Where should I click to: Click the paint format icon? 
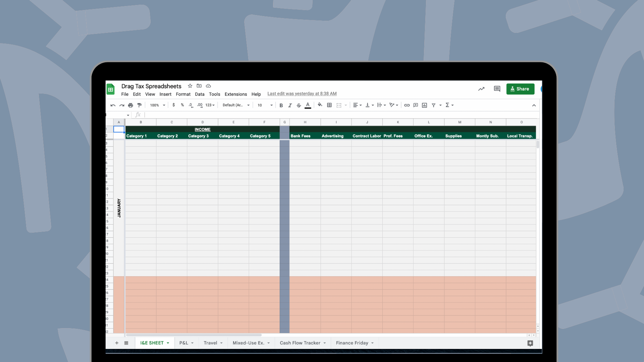pyautogui.click(x=139, y=105)
